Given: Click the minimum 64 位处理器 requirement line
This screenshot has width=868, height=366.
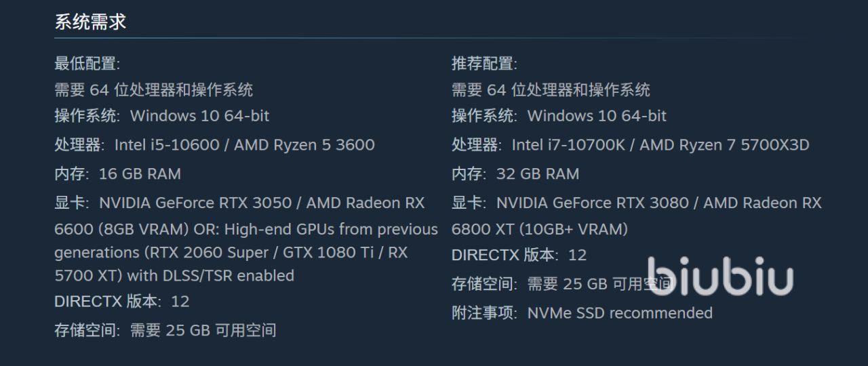Looking at the screenshot, I should click(153, 89).
